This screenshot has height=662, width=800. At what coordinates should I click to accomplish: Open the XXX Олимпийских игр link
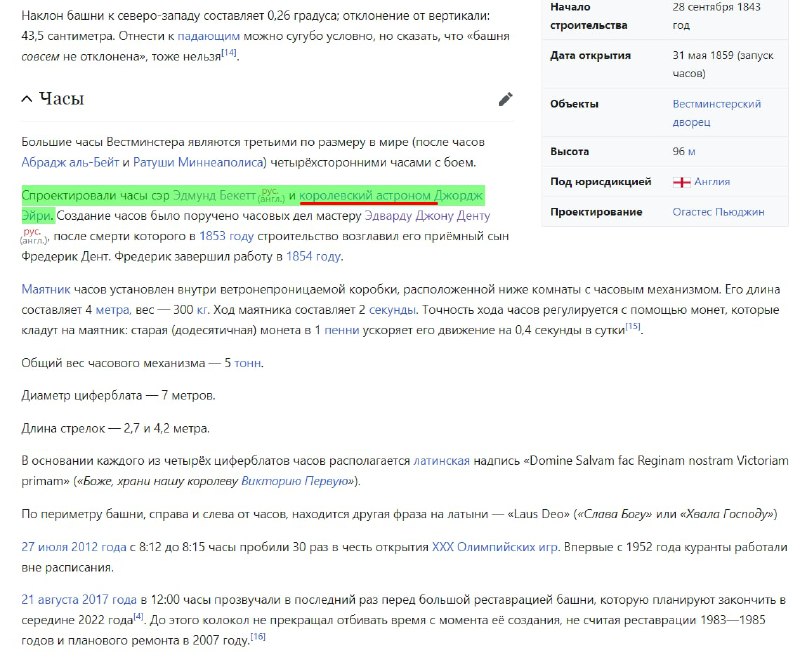point(495,547)
